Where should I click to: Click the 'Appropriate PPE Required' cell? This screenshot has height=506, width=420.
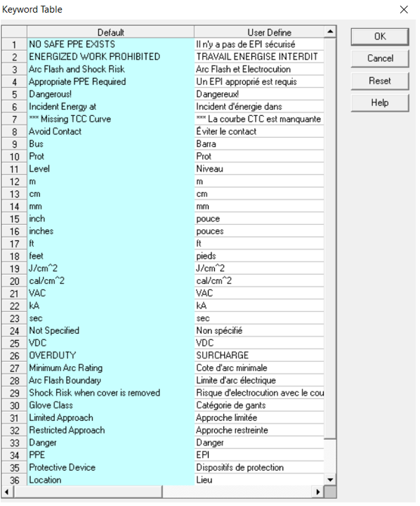coord(111,82)
